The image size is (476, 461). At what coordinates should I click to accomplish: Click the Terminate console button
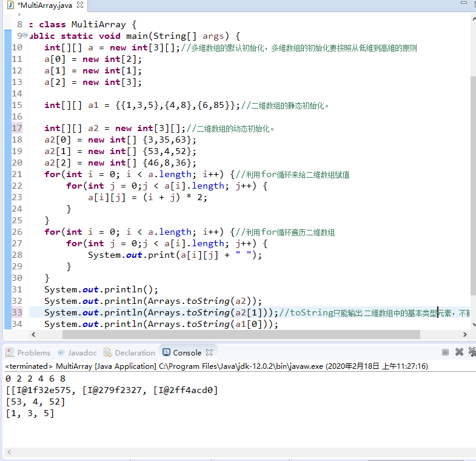[x=445, y=352]
